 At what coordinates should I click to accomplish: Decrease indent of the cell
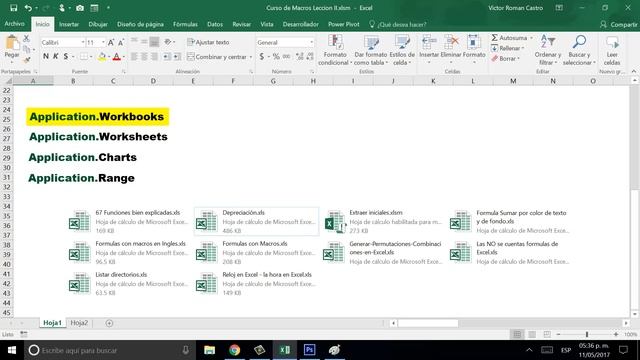click(167, 57)
